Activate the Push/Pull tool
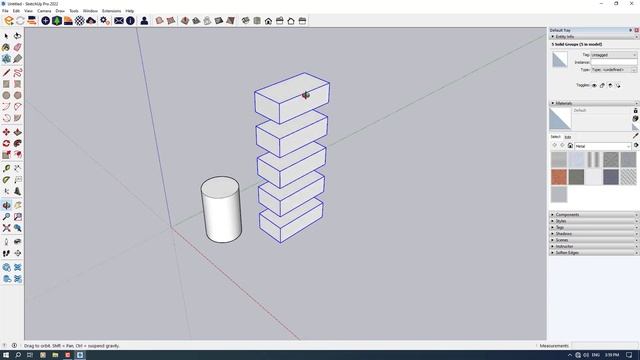Viewport: 640px width, 360px height. tap(18, 132)
